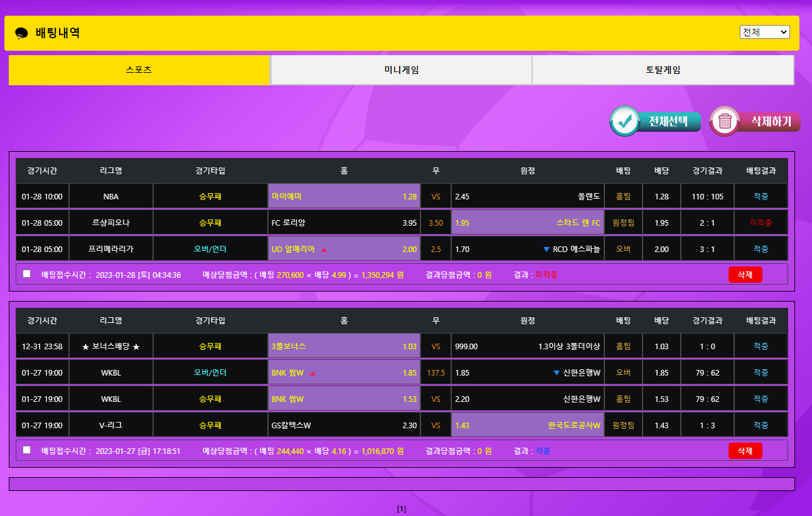Switch to the 토탈게임 tab
812x516 pixels.
663,70
